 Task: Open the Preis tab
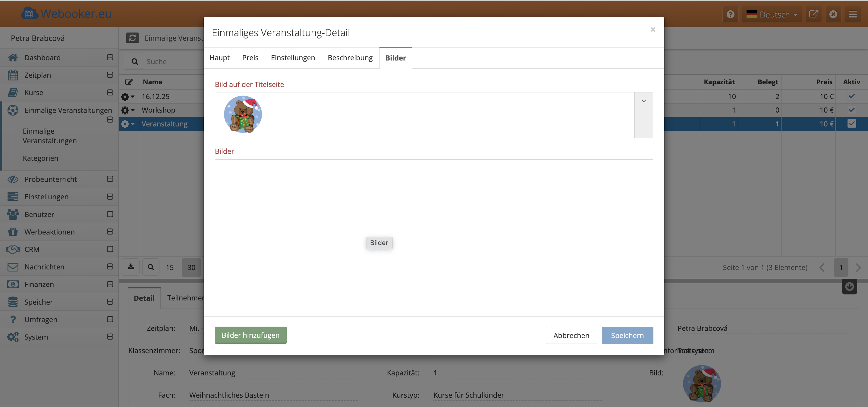point(250,57)
